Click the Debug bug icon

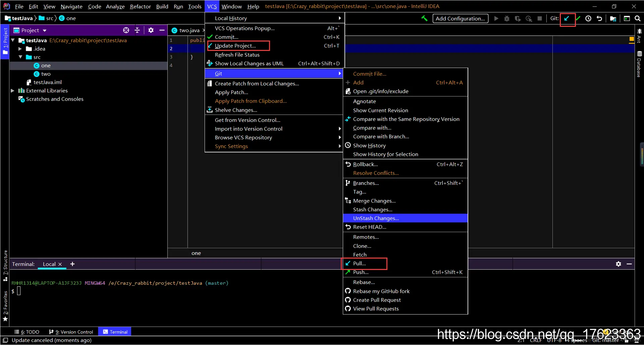click(507, 18)
